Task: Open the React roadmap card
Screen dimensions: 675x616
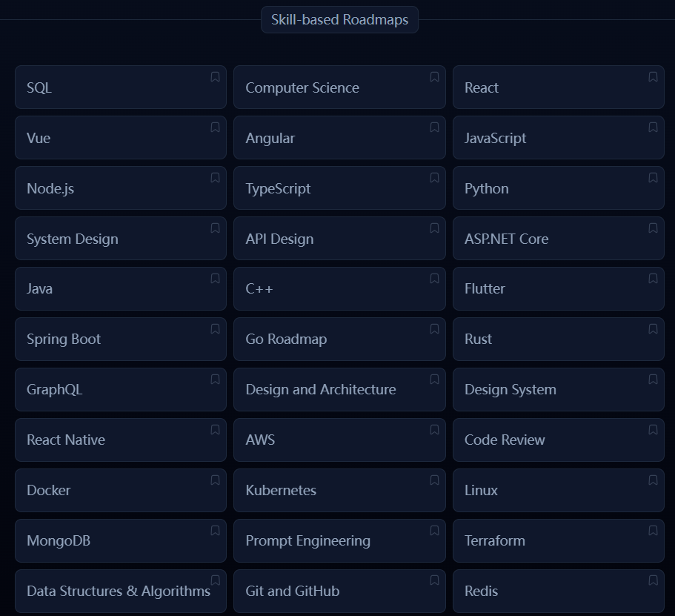Action: [559, 87]
